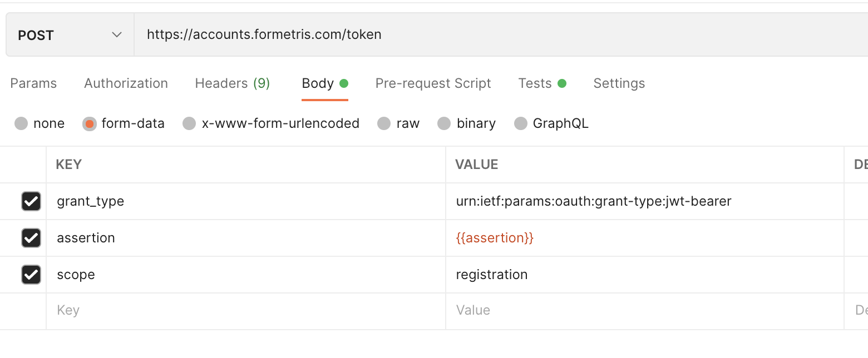Uncheck the assertion row checkbox
The height and width of the screenshot is (358, 868).
(31, 238)
